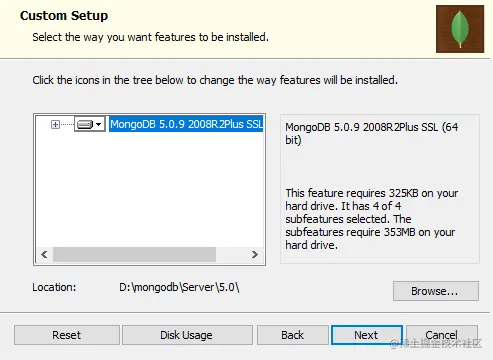The width and height of the screenshot is (493, 360).
Task: Click the feature description text about 325KB
Action: 372,219
